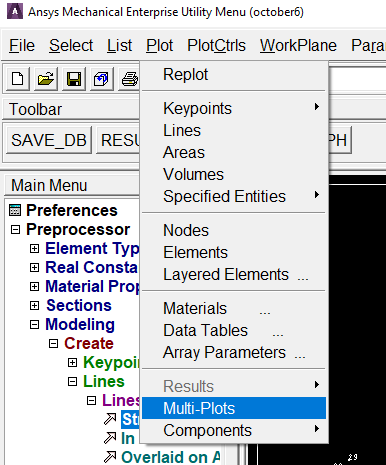Screen dimensions: 386x465
Task: Click the Save floppy disk icon
Action: click(x=74, y=79)
